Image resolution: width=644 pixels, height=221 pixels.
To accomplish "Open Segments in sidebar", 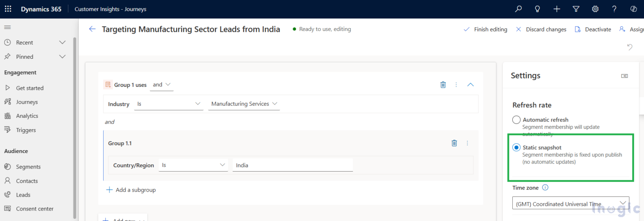I will tap(28, 166).
